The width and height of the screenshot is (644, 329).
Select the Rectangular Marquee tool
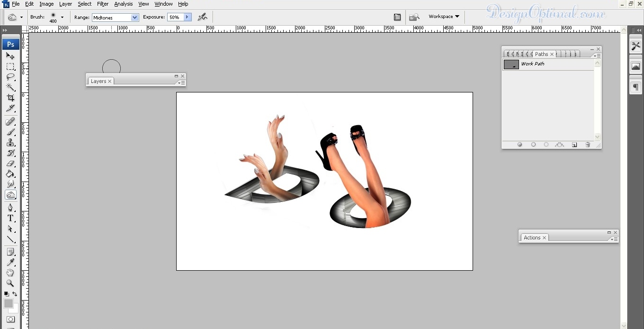[x=10, y=66]
